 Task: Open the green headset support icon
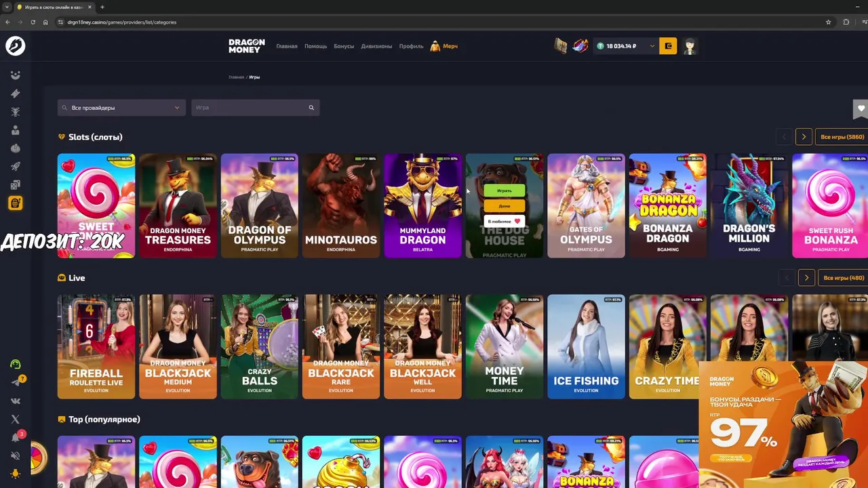(16, 364)
